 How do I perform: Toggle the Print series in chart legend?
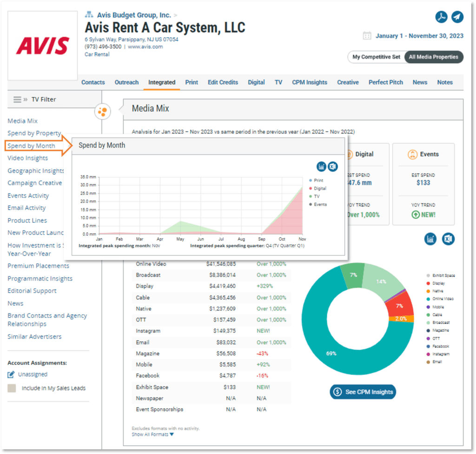[x=316, y=180]
